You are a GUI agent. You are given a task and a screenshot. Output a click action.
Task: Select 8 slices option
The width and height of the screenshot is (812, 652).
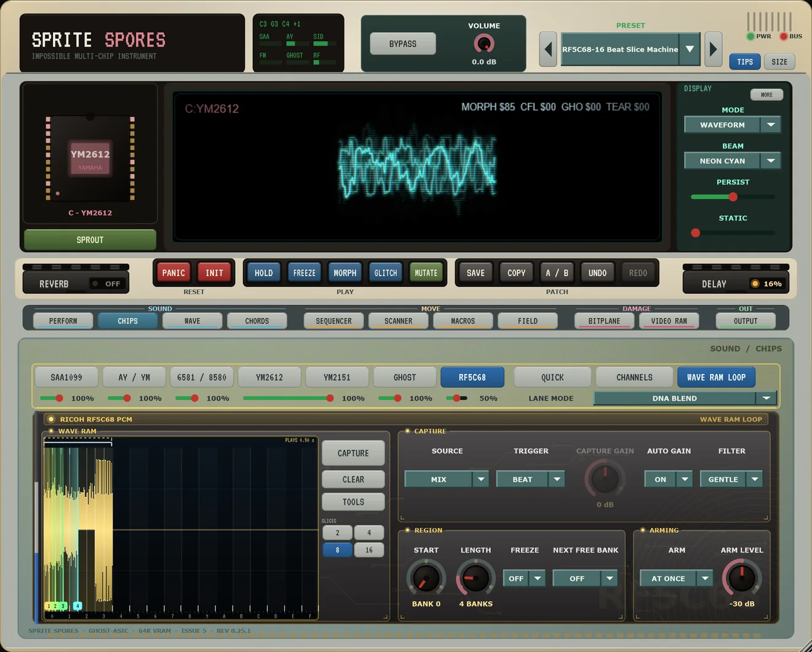(x=337, y=550)
